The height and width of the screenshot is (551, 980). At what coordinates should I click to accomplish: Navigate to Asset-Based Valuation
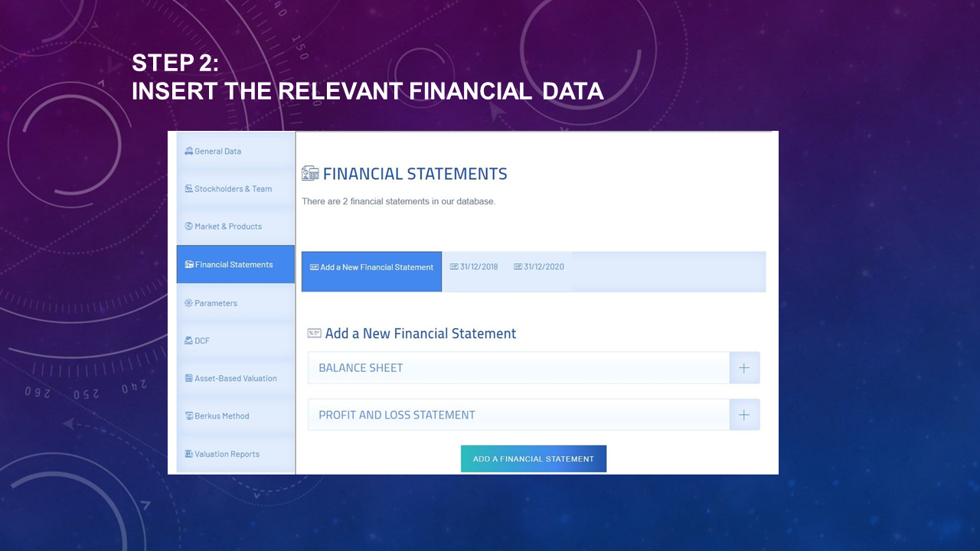point(235,378)
